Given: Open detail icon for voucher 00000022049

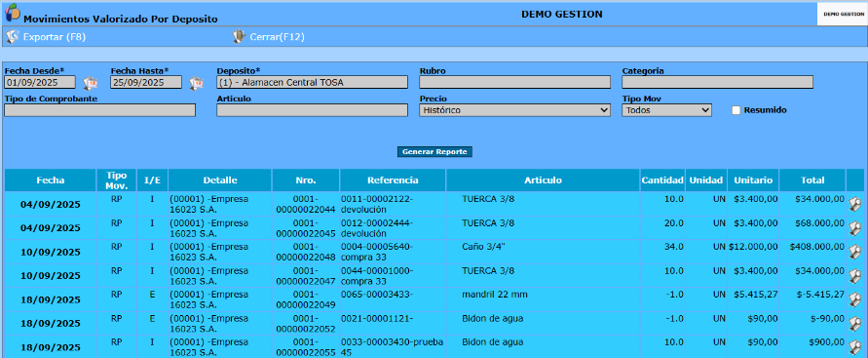Looking at the screenshot, I should point(855,299).
